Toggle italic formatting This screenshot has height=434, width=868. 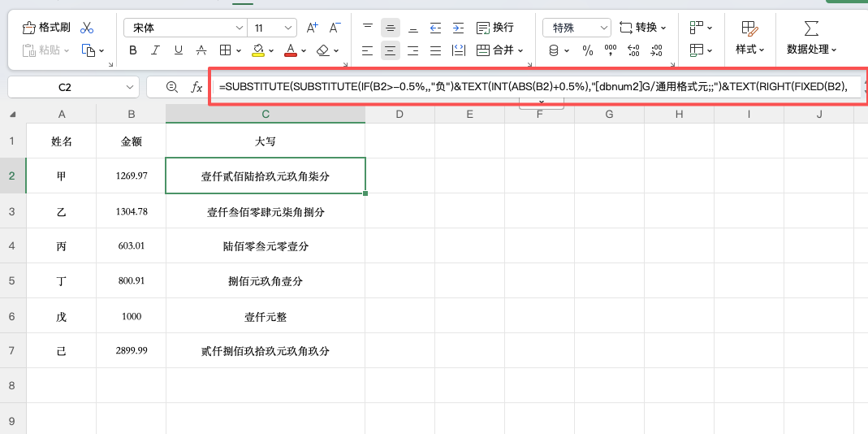(156, 50)
